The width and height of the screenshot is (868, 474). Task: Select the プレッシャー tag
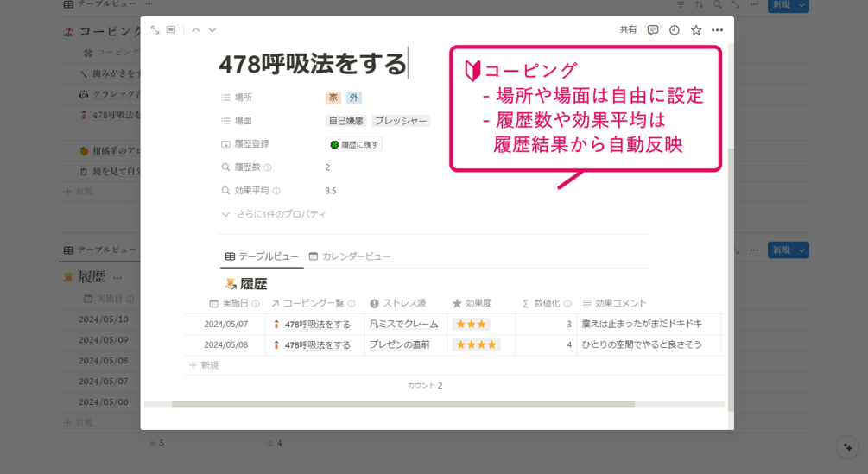401,121
